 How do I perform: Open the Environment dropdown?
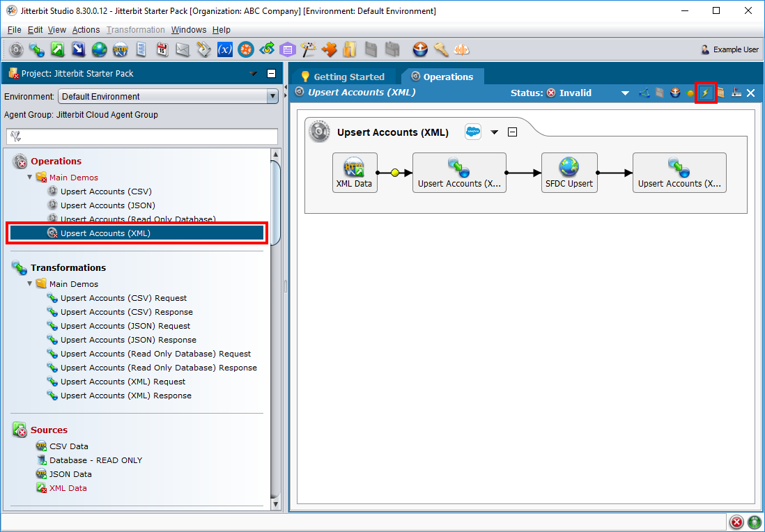272,97
